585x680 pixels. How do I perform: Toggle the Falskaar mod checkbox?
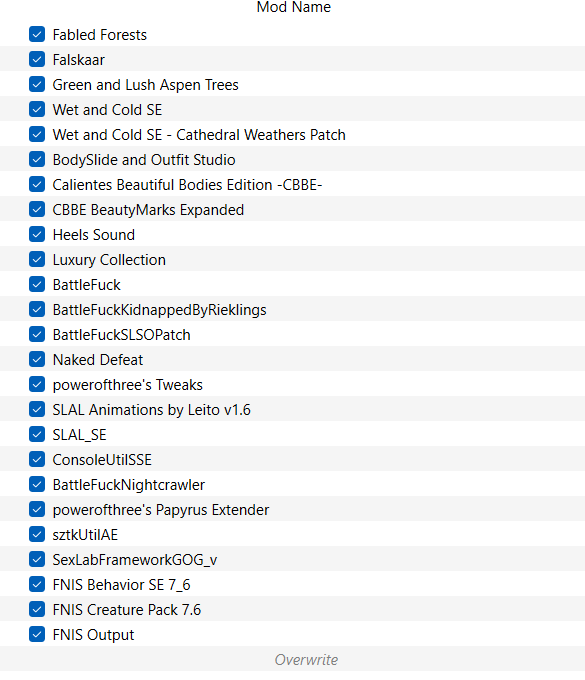coord(37,59)
